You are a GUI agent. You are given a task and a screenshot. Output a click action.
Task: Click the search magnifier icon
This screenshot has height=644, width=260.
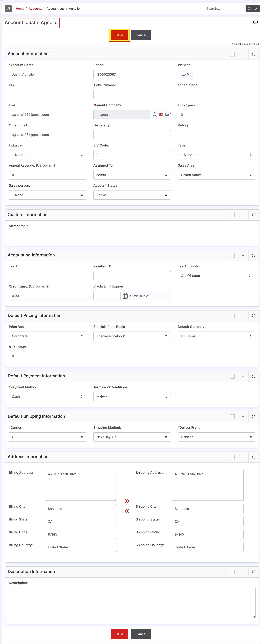(x=249, y=9)
